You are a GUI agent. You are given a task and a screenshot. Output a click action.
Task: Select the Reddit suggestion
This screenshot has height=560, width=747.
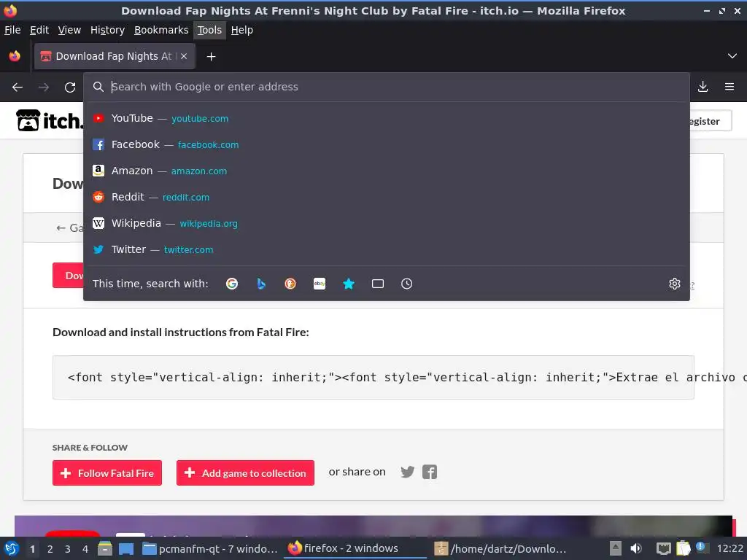pyautogui.click(x=387, y=197)
